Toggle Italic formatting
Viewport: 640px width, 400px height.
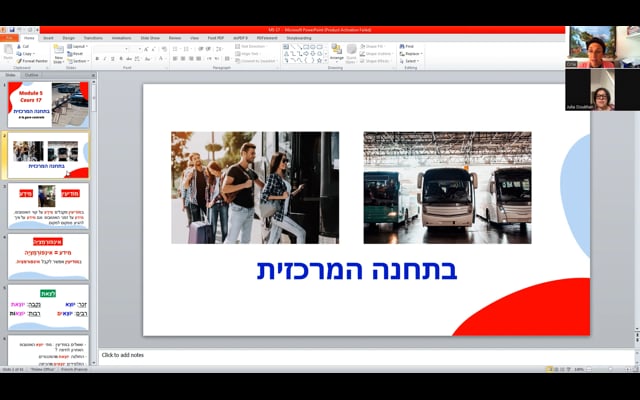[105, 59]
